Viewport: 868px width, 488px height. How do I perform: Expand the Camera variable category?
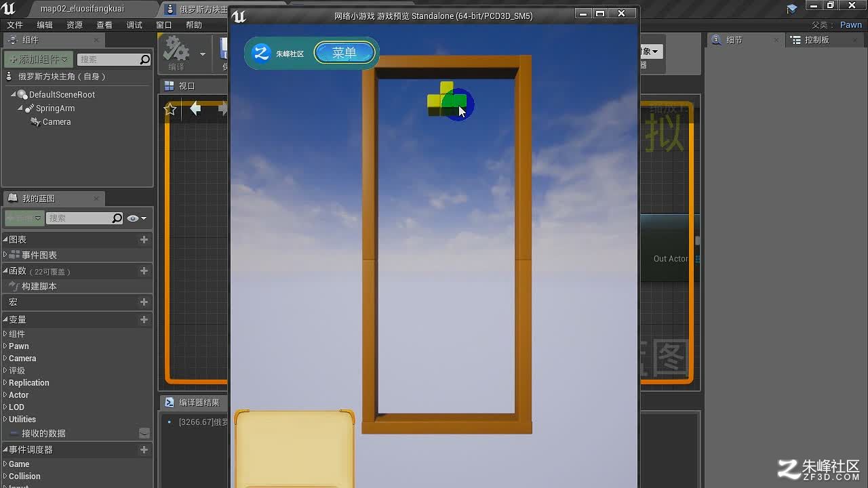pyautogui.click(x=5, y=358)
